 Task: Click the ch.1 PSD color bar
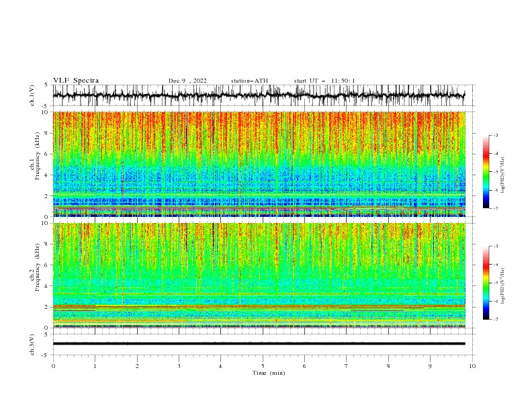[486, 172]
